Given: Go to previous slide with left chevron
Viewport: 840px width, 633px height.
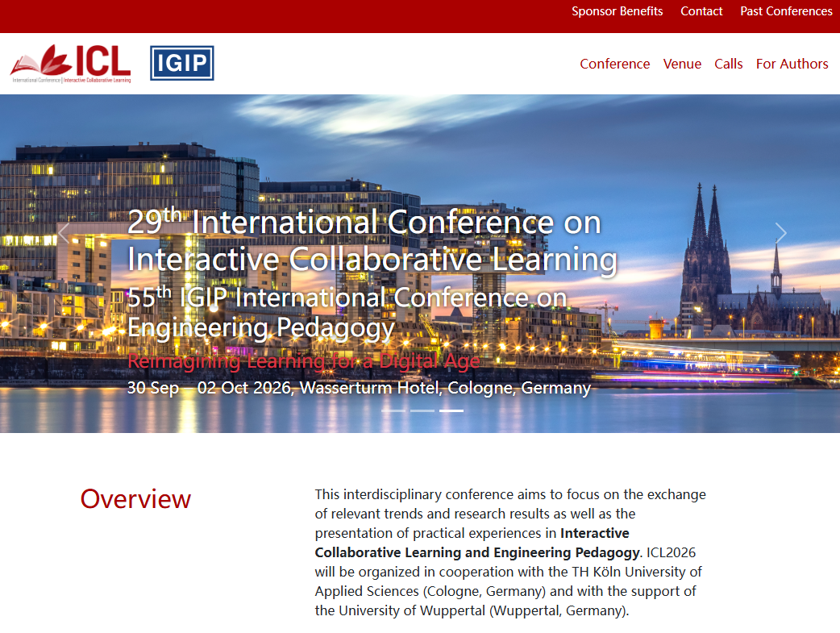Looking at the screenshot, I should pyautogui.click(x=63, y=234).
